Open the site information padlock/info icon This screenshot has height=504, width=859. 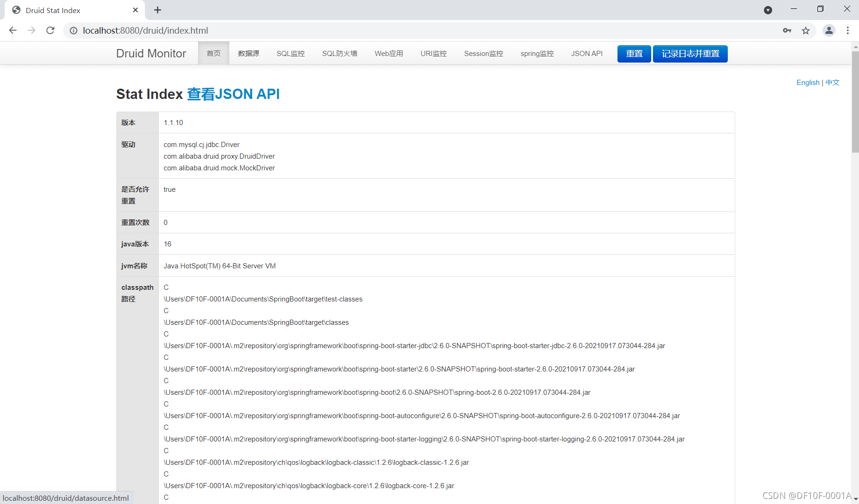tap(73, 30)
